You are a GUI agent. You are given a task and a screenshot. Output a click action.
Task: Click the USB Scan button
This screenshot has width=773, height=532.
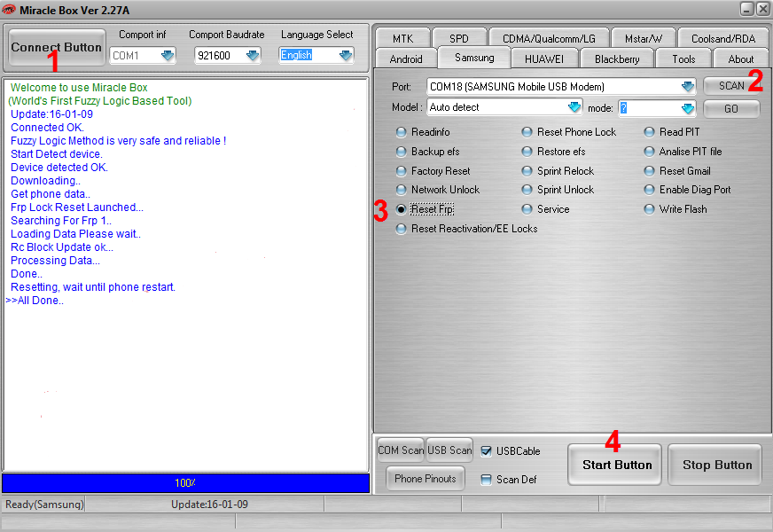click(449, 450)
